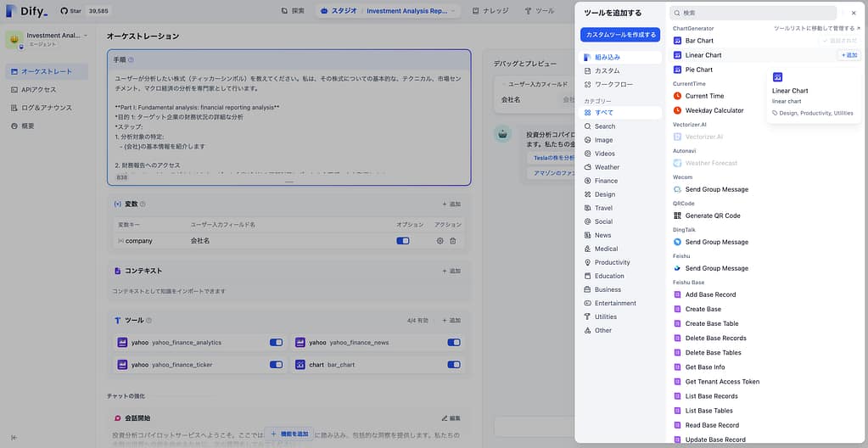
Task: Click the カスタムツールを作成する button
Action: pyautogui.click(x=619, y=35)
